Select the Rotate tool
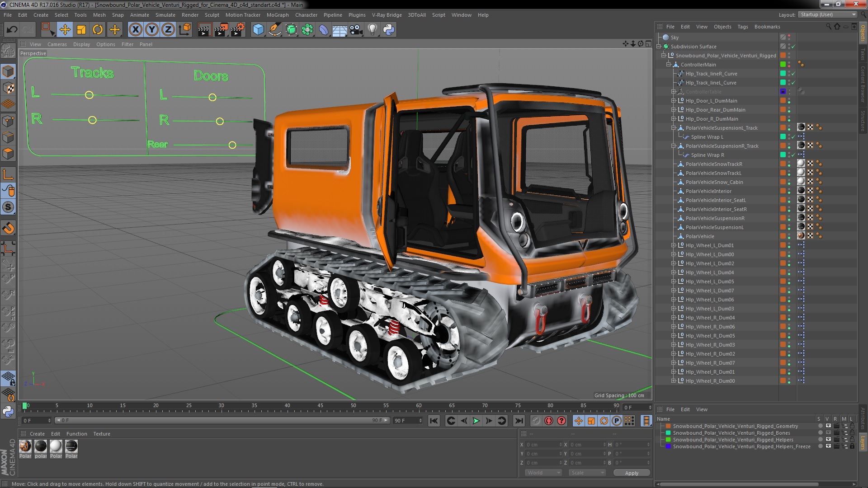Viewport: 868px width, 488px height. (98, 30)
